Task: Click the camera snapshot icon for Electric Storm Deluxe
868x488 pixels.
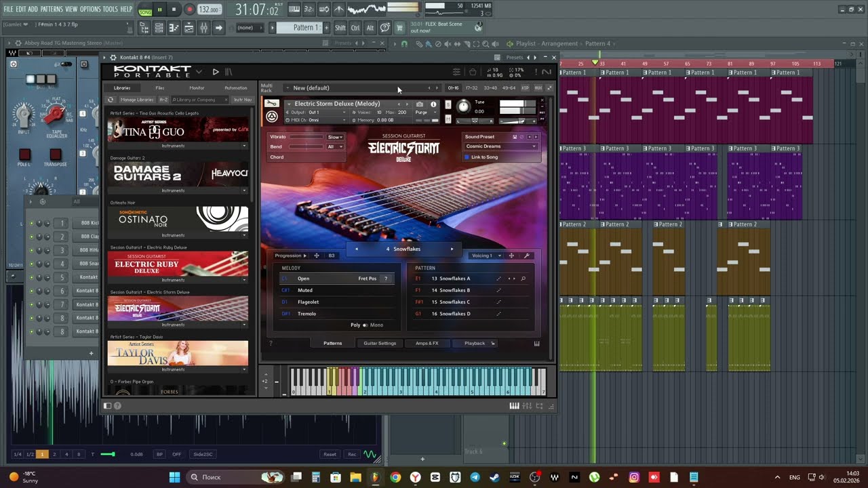Action: pyautogui.click(x=420, y=104)
